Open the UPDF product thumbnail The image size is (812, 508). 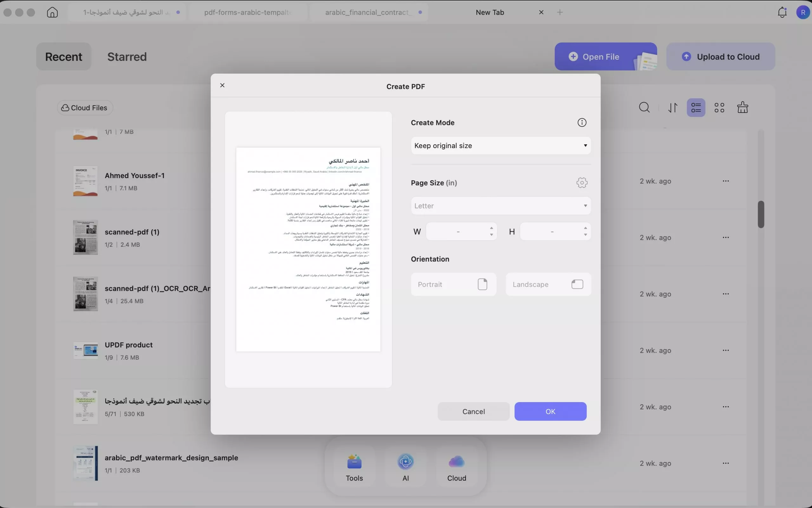click(x=85, y=350)
